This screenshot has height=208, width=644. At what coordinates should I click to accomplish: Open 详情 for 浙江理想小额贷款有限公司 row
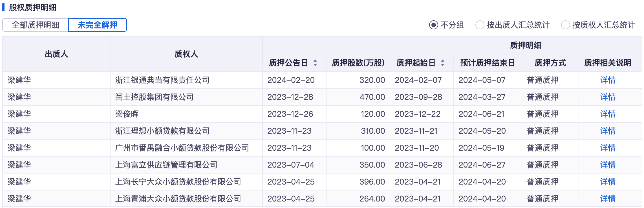coord(608,131)
